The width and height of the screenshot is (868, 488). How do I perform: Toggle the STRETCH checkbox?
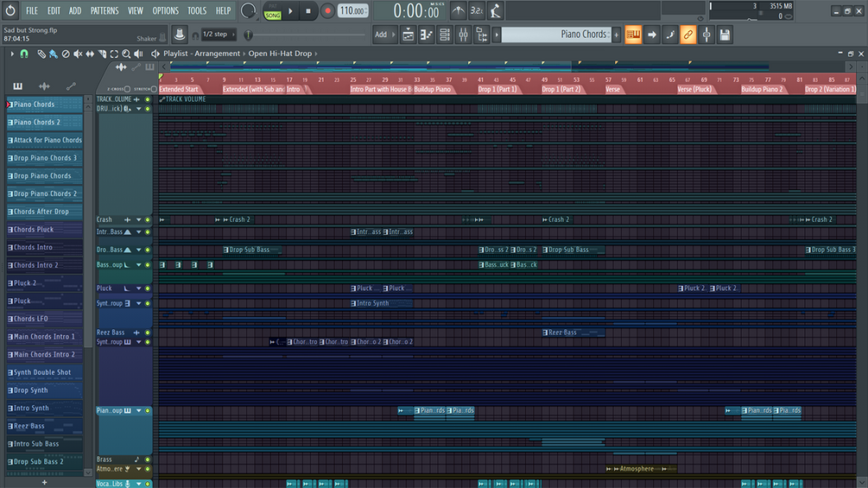tap(154, 89)
